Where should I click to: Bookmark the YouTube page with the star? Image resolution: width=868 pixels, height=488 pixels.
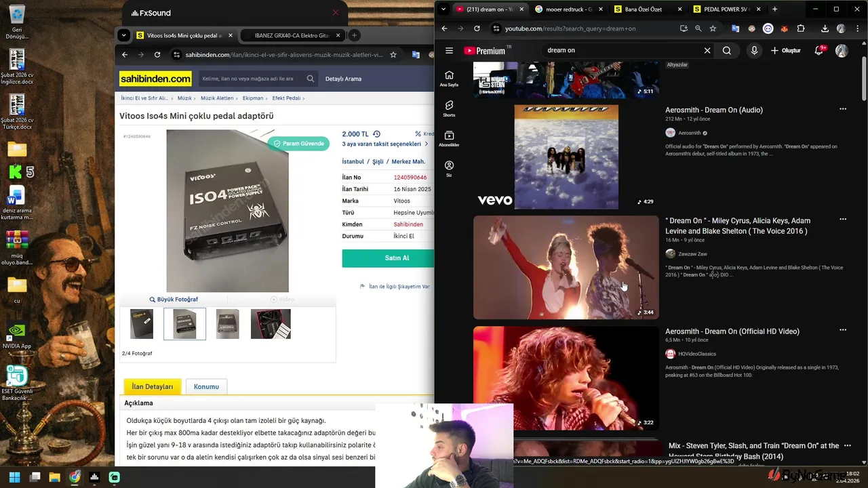pyautogui.click(x=713, y=28)
